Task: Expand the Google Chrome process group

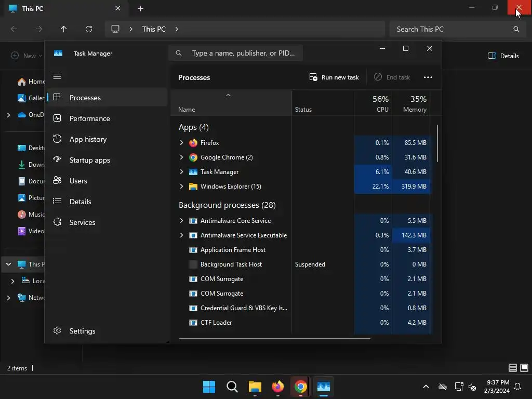Action: 181,157
